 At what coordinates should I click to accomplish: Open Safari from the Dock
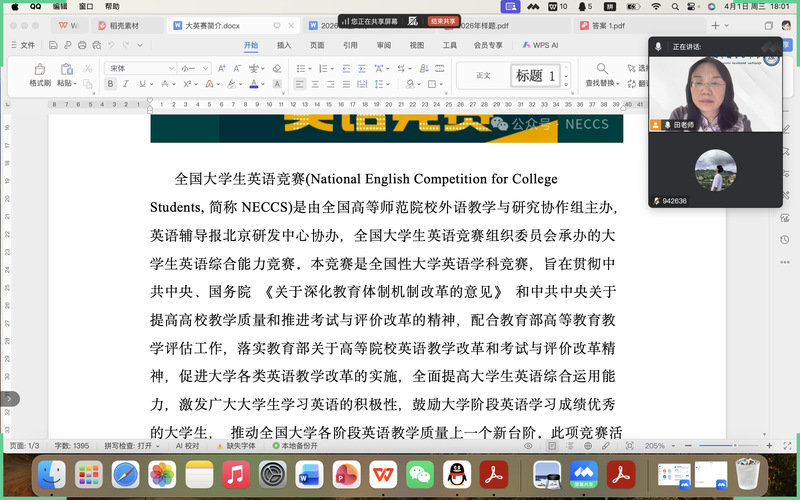click(x=126, y=475)
